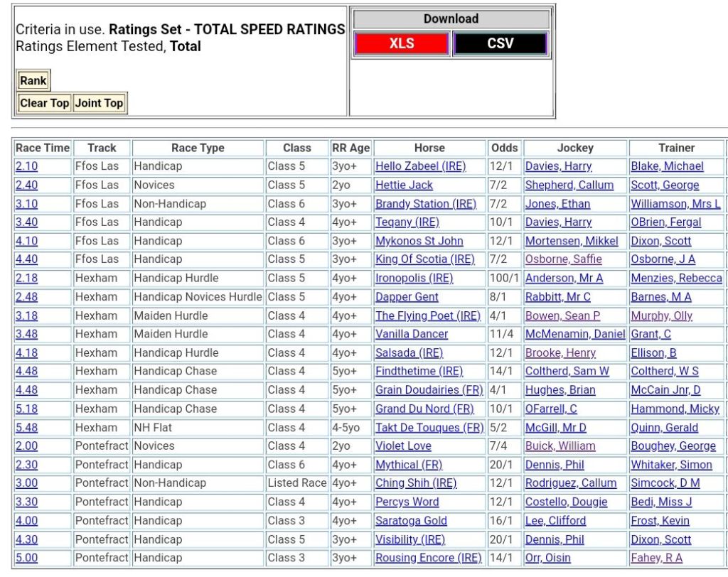Open trainer Williamson, Mrs L
This screenshot has width=728, height=577.
coord(675,204)
